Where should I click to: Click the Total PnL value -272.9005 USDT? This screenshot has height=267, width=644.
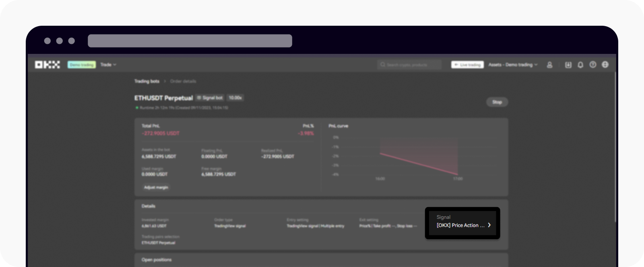(161, 133)
